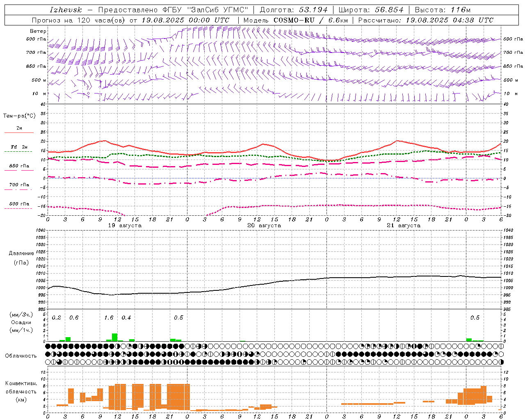Screen dimensions: 525x420
Task: Click the model label "COSMO-RU / 6.6км"
Action: click(310, 20)
